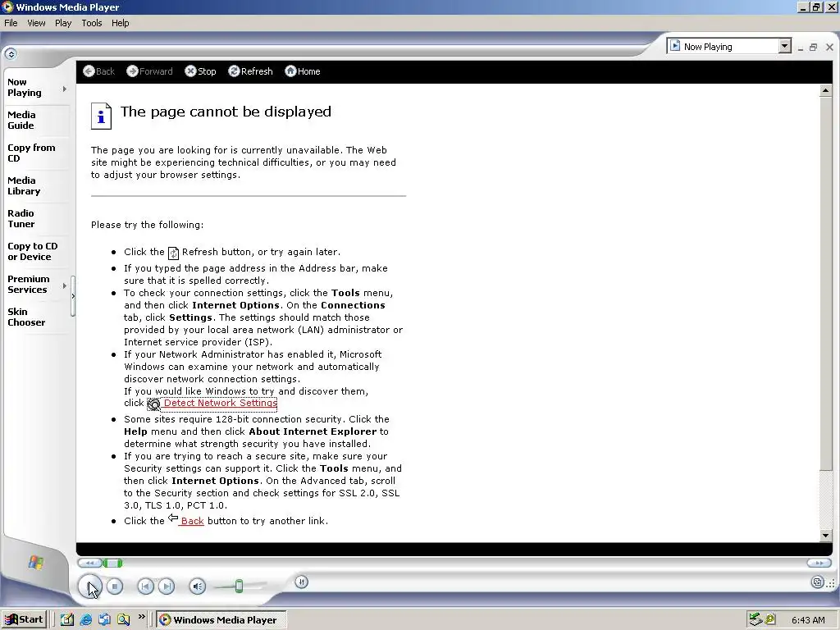The height and width of the screenshot is (630, 840).
Task: Click the seek bar thumb
Action: (x=112, y=563)
